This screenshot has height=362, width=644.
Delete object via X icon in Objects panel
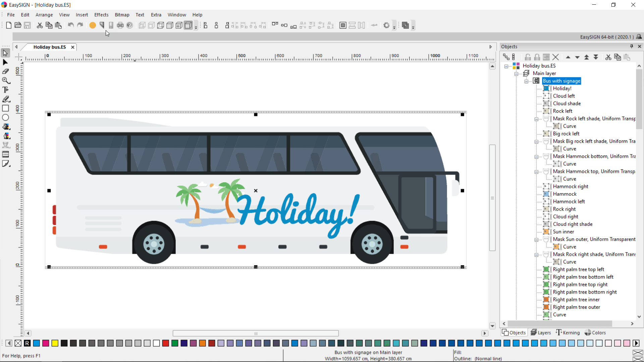coord(556,57)
